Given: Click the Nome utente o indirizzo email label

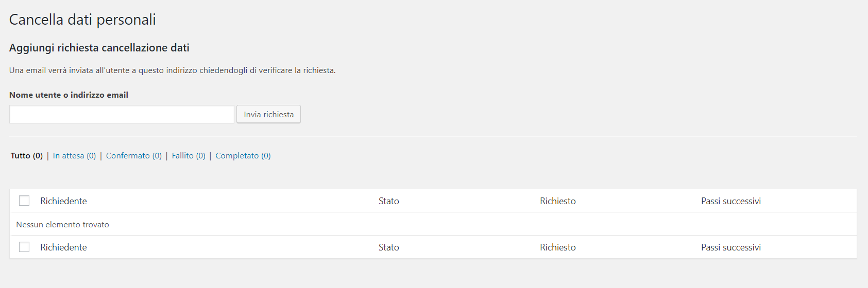Looking at the screenshot, I should click(69, 95).
